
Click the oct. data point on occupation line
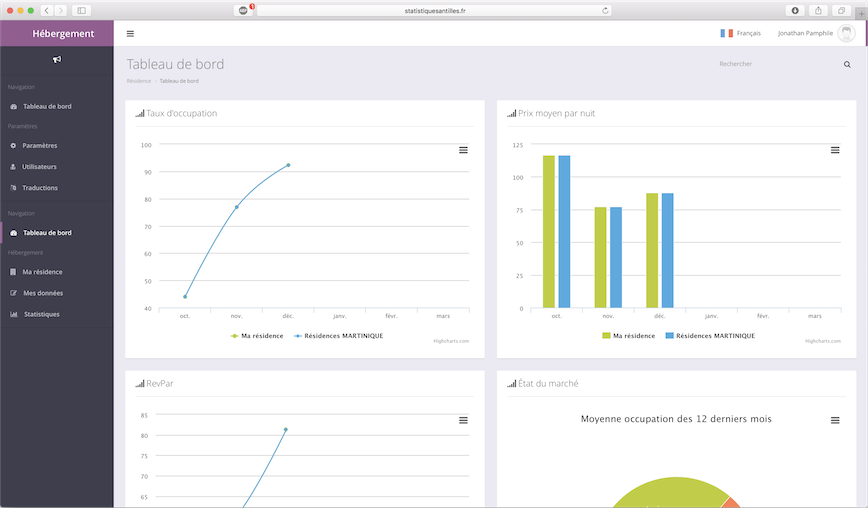pyautogui.click(x=185, y=297)
